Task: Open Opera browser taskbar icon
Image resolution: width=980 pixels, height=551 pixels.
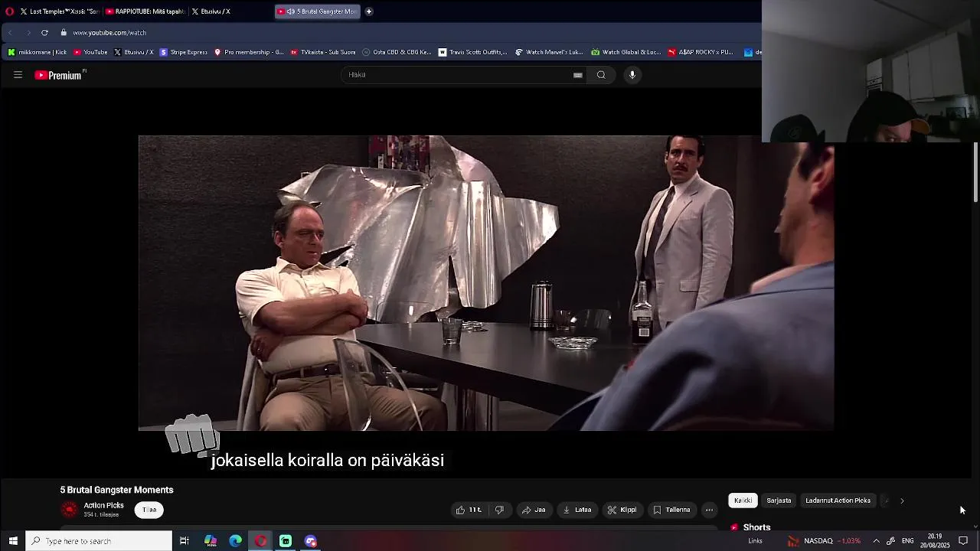Action: pos(261,541)
